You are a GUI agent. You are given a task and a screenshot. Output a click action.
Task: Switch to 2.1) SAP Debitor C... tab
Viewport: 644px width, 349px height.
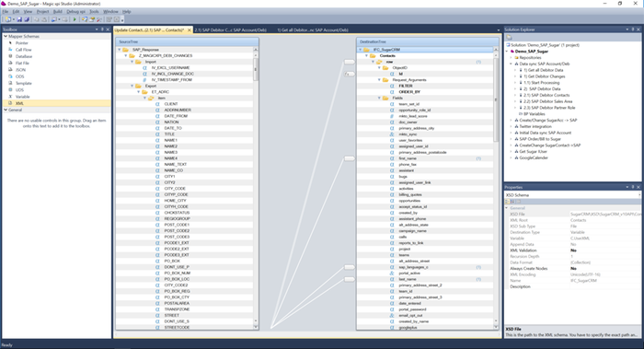pos(230,30)
